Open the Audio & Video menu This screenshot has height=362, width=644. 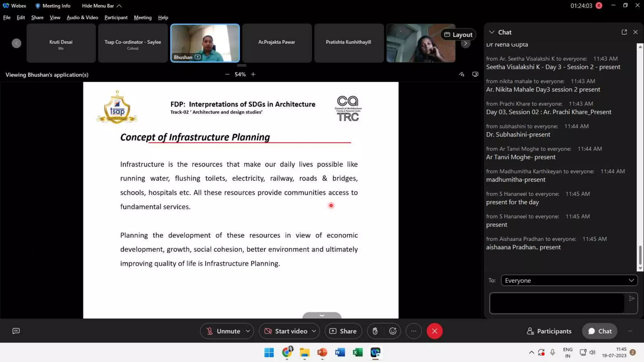pyautogui.click(x=82, y=18)
